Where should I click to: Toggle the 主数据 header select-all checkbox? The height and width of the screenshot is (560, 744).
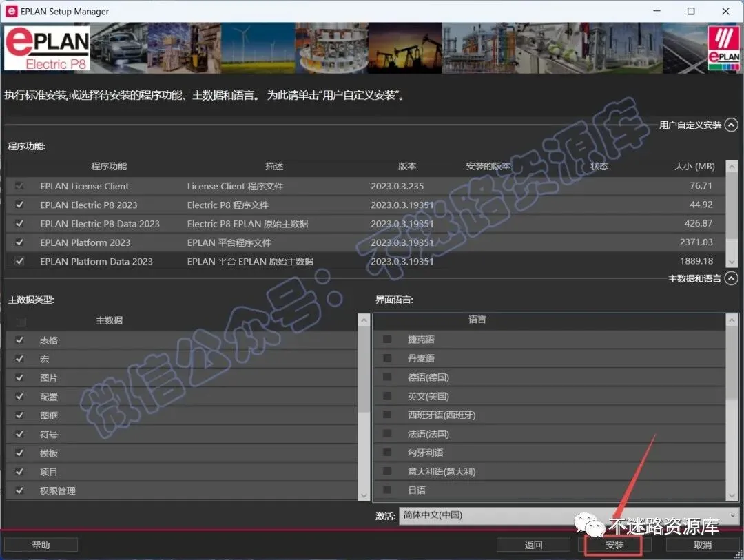click(x=21, y=322)
